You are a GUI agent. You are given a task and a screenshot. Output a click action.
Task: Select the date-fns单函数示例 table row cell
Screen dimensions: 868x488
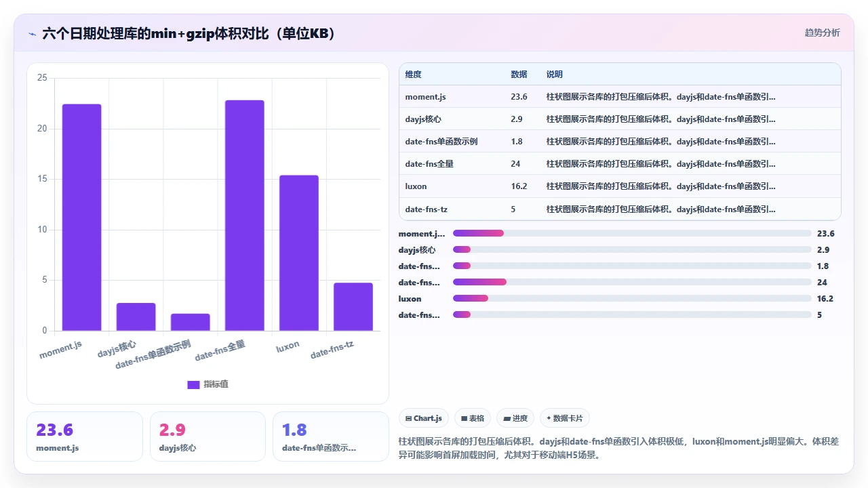[441, 142]
